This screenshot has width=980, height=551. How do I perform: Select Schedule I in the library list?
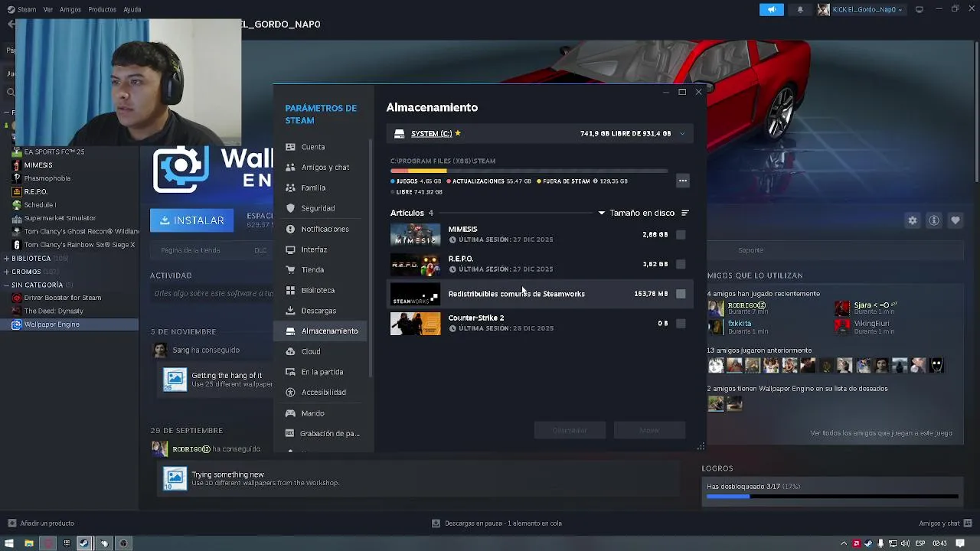point(40,205)
